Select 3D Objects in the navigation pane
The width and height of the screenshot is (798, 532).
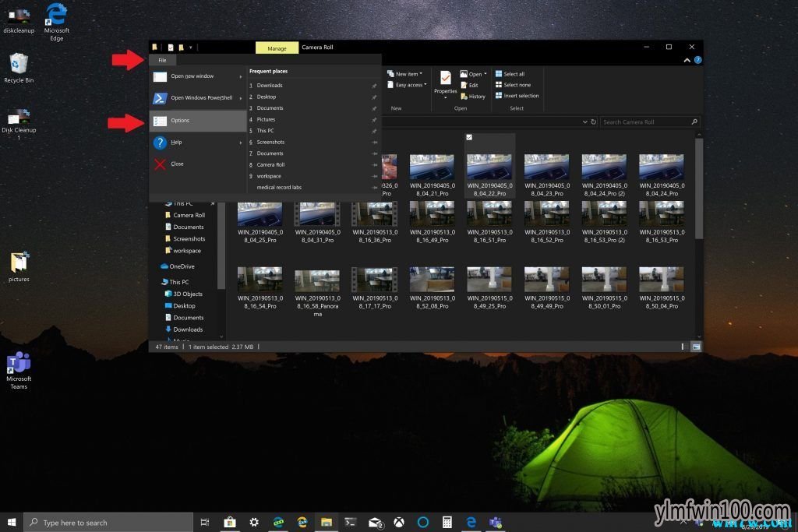183,294
